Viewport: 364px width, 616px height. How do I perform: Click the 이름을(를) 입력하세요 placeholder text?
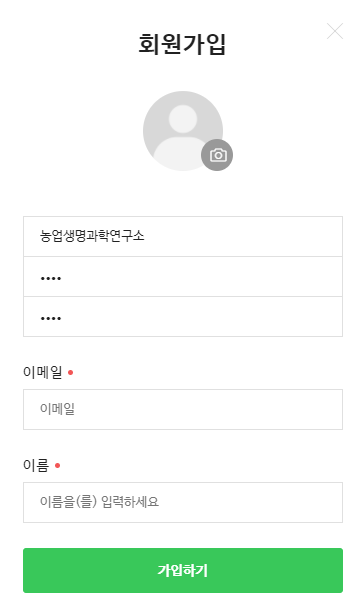[99, 502]
